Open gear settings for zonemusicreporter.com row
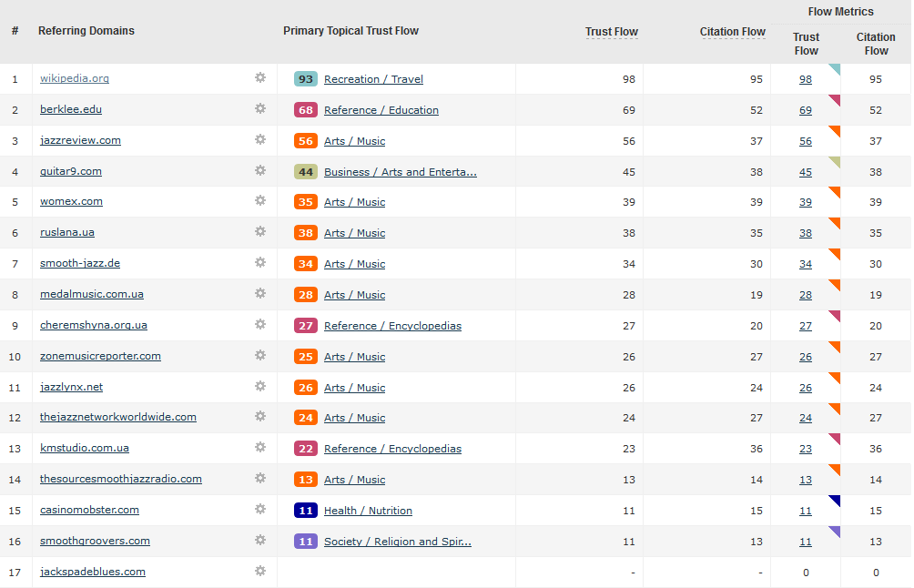 (260, 355)
